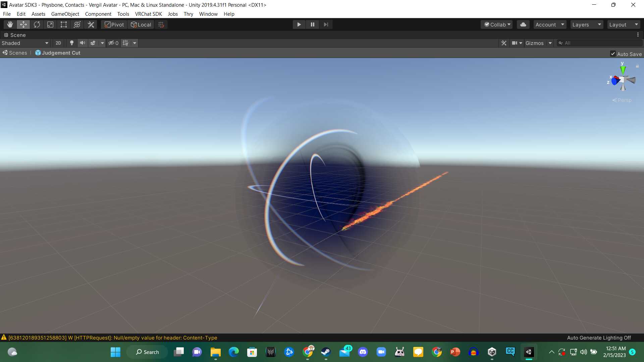The width and height of the screenshot is (644, 362).
Task: Toggle the Pivot handle position button
Action: coord(114,24)
